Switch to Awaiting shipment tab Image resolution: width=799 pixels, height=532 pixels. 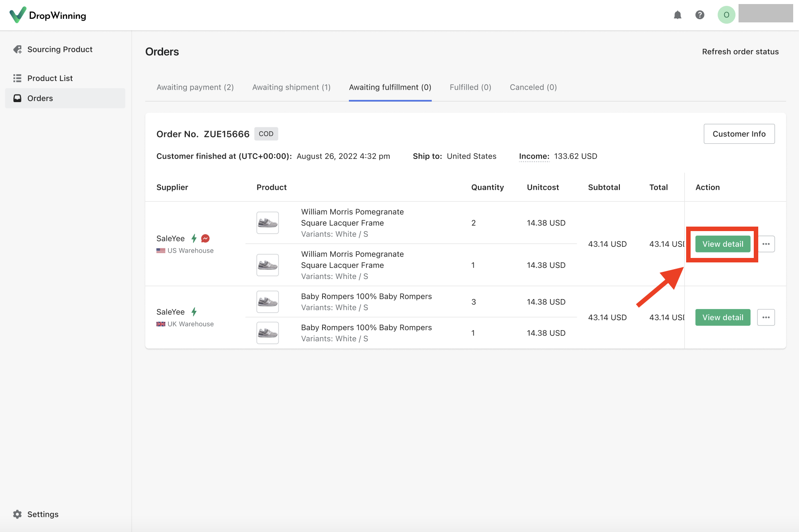click(x=292, y=87)
